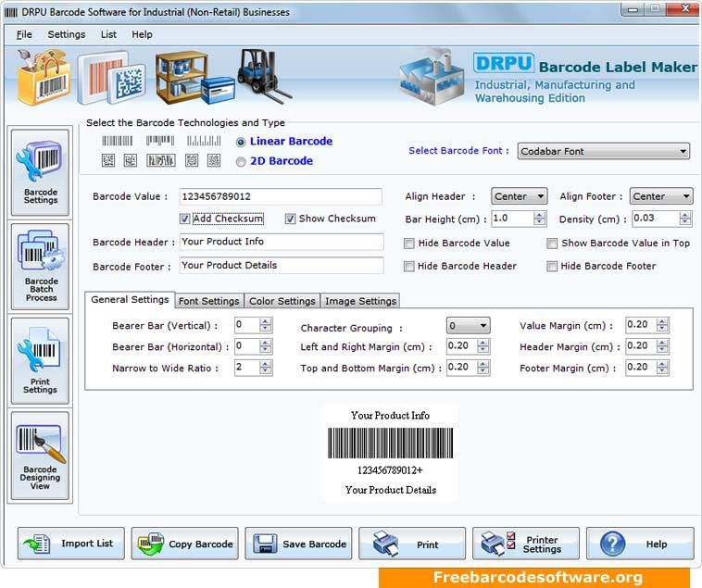Open the Align Footer dropdown
This screenshot has height=588, width=702.
click(x=661, y=196)
